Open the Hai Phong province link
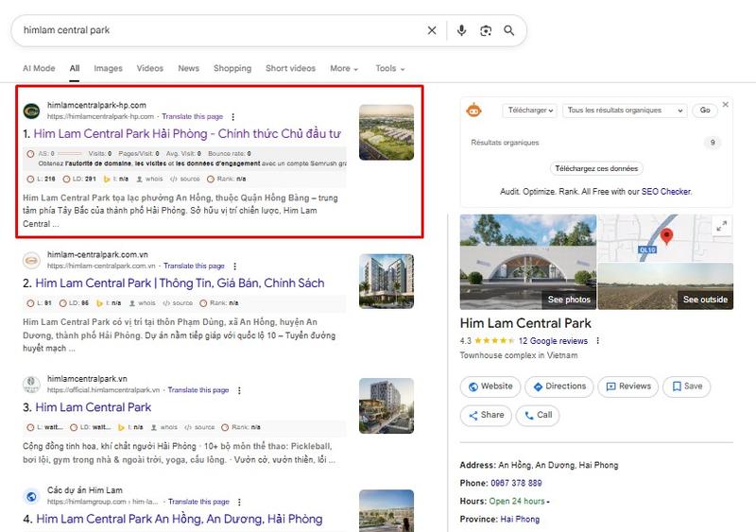Viewport: 756px width, 532px height. point(520,520)
